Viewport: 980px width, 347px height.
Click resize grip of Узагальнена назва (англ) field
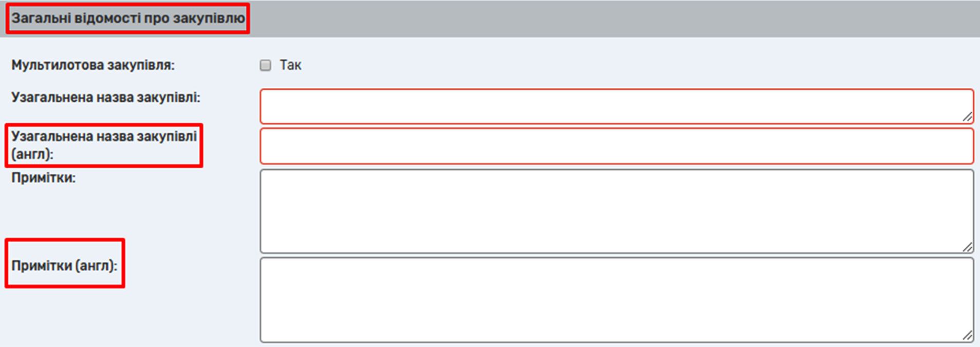(x=967, y=158)
